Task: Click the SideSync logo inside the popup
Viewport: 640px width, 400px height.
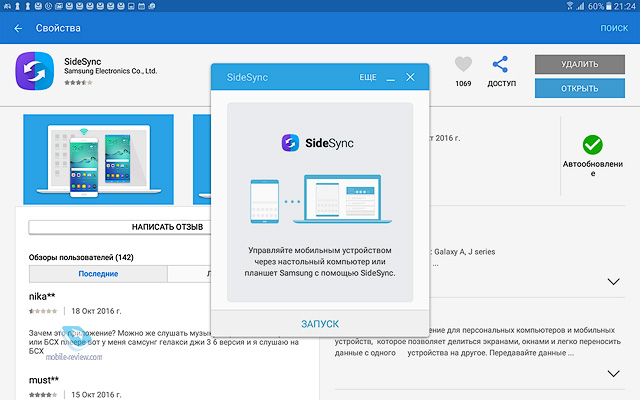Action: pyautogui.click(x=290, y=143)
